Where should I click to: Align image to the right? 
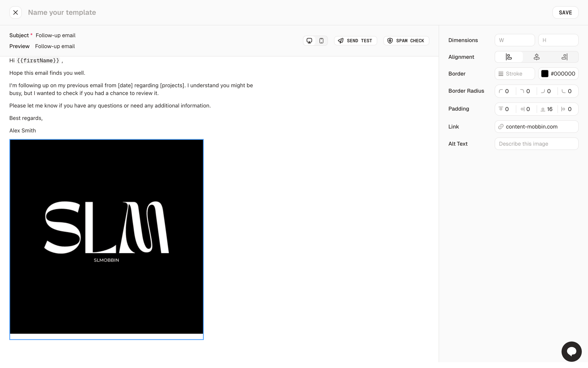pyautogui.click(x=564, y=57)
